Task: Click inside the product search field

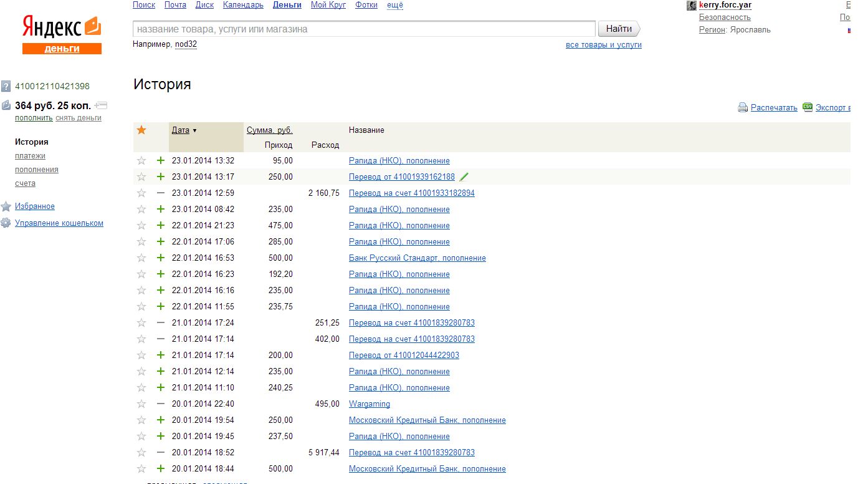Action: pos(364,29)
